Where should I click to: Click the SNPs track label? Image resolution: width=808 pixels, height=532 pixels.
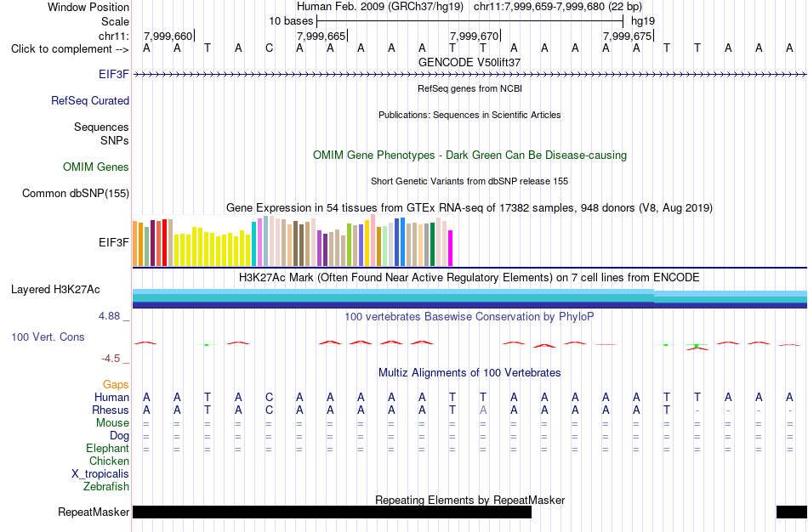click(115, 140)
